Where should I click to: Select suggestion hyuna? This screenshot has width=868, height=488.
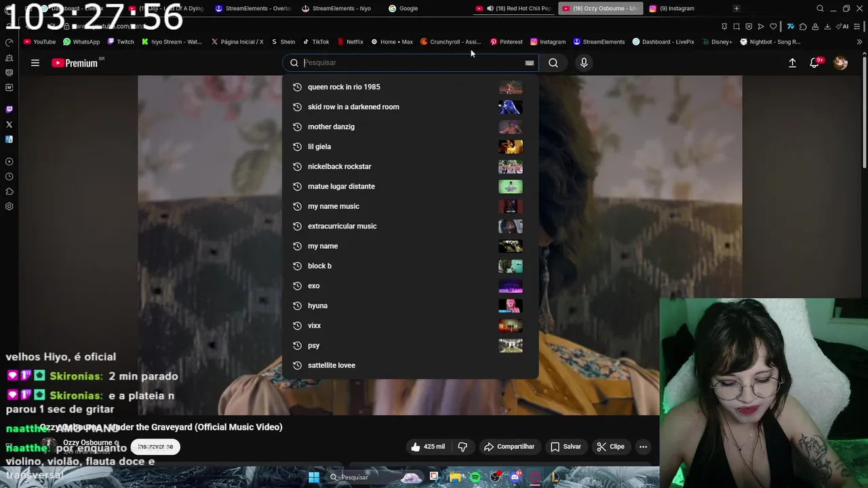(410, 306)
